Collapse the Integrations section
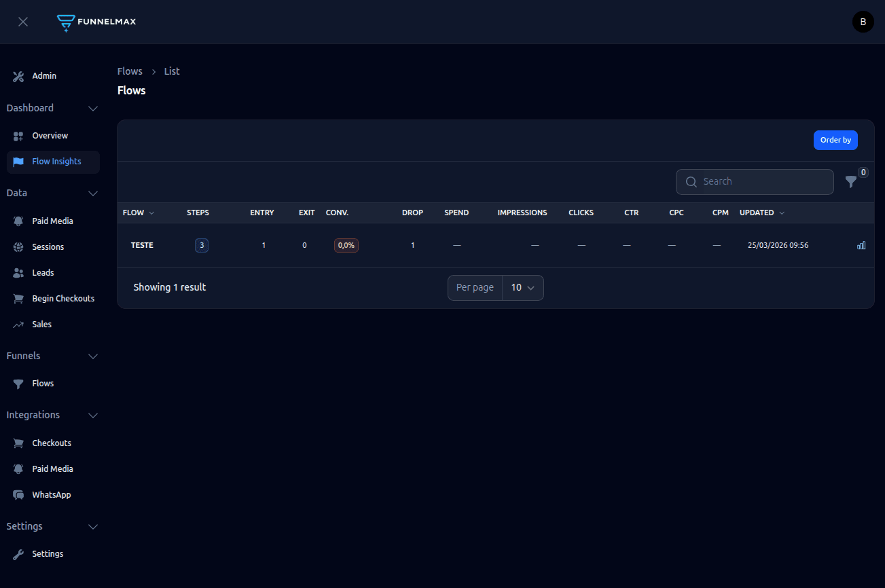Image resolution: width=885 pixels, height=588 pixels. tap(93, 415)
